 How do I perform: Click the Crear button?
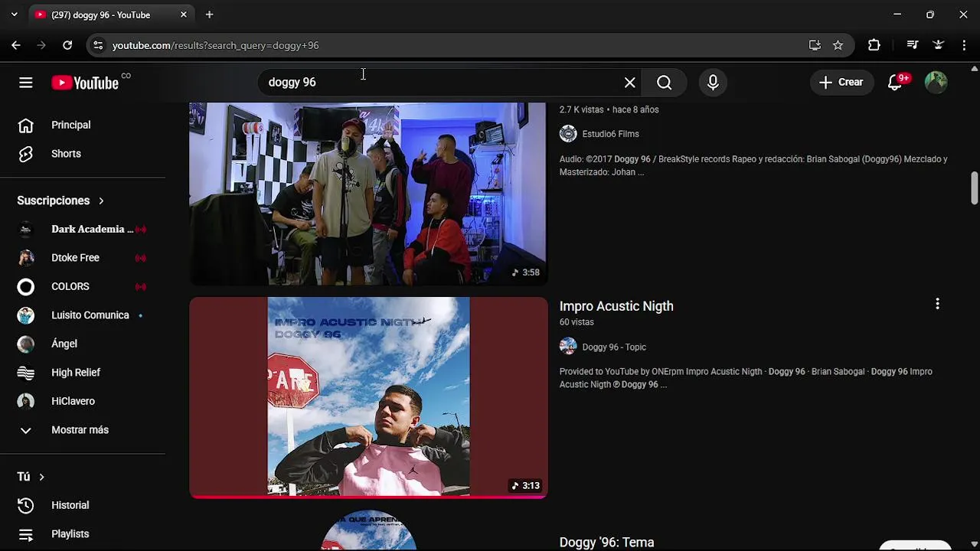coord(841,83)
